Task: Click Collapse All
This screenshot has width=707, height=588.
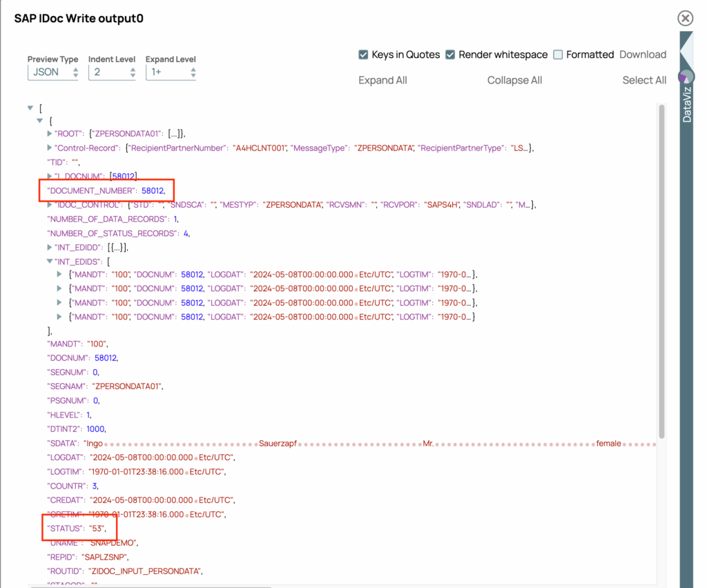Action: point(514,80)
